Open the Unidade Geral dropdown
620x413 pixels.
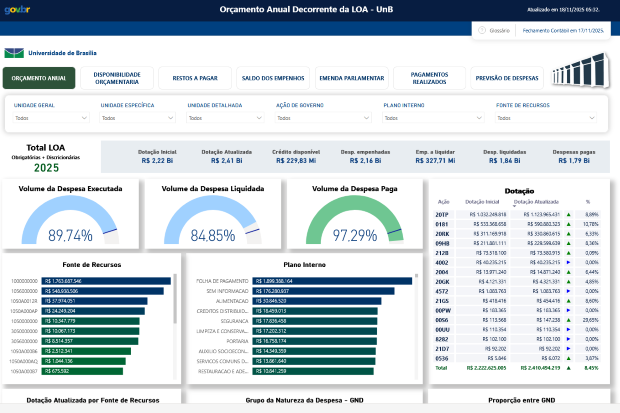(84, 117)
